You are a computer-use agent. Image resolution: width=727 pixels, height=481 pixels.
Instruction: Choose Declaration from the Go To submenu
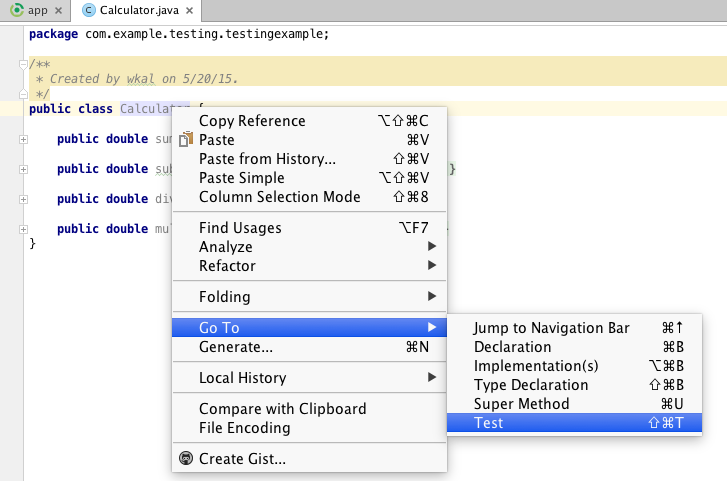point(574,346)
